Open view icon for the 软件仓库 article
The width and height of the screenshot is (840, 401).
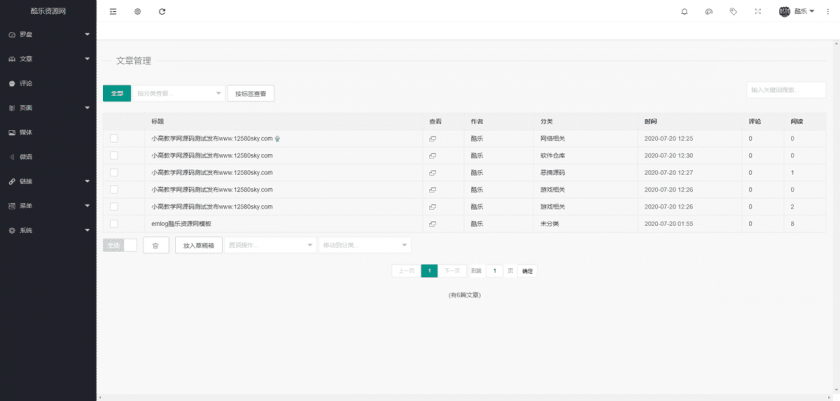pyautogui.click(x=432, y=156)
